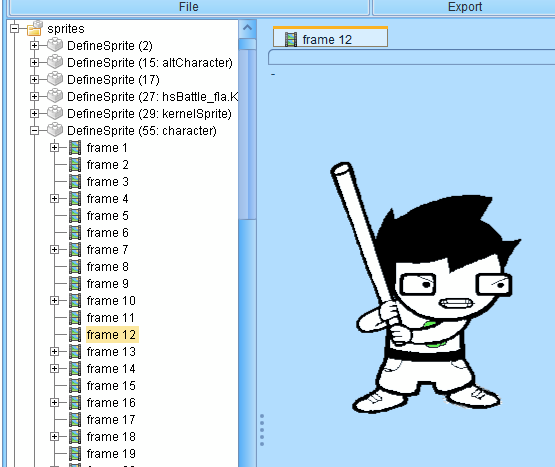555x467 pixels.
Task: Click the film icon of frame 4
Action: pyautogui.click(x=75, y=199)
